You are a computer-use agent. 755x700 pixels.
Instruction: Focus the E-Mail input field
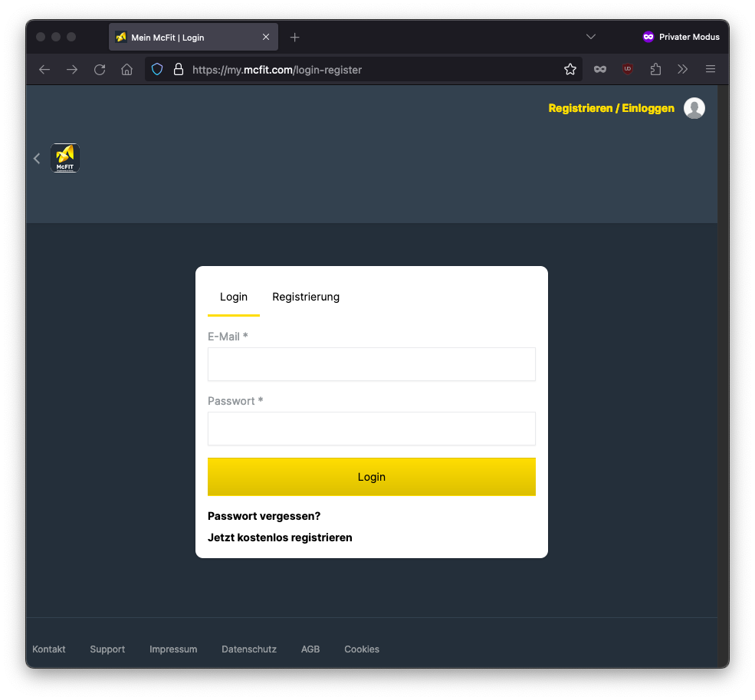(371, 364)
